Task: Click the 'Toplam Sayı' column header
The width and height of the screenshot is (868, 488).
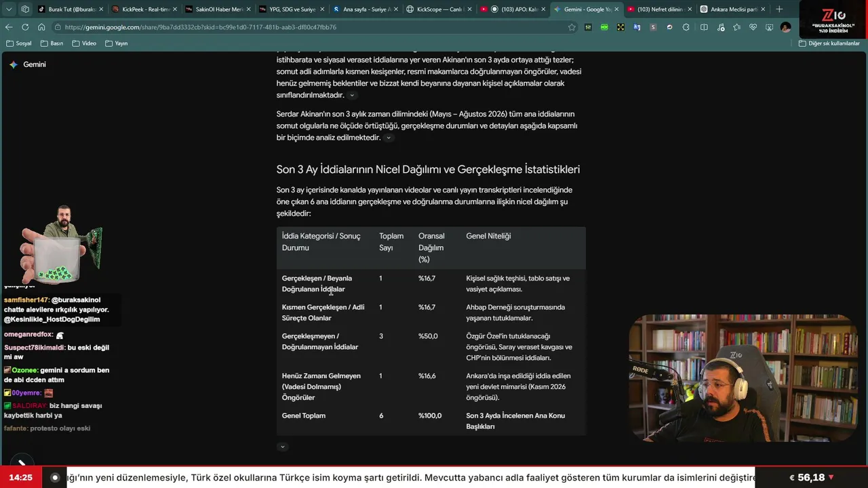Action: tap(391, 242)
